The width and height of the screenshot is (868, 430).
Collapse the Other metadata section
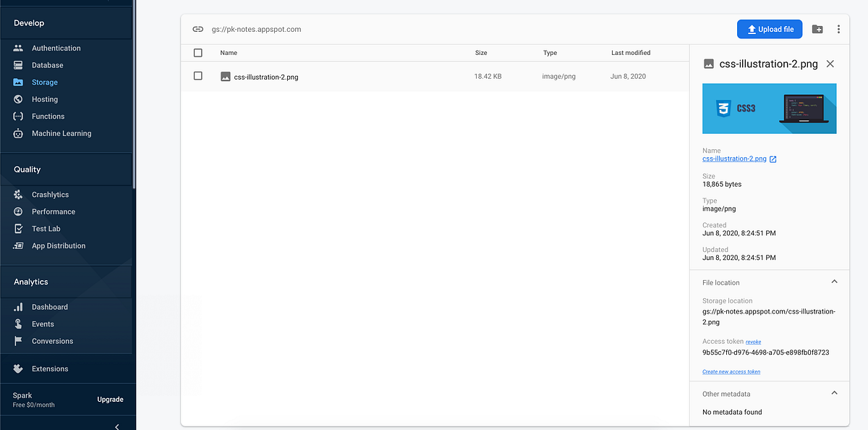834,393
